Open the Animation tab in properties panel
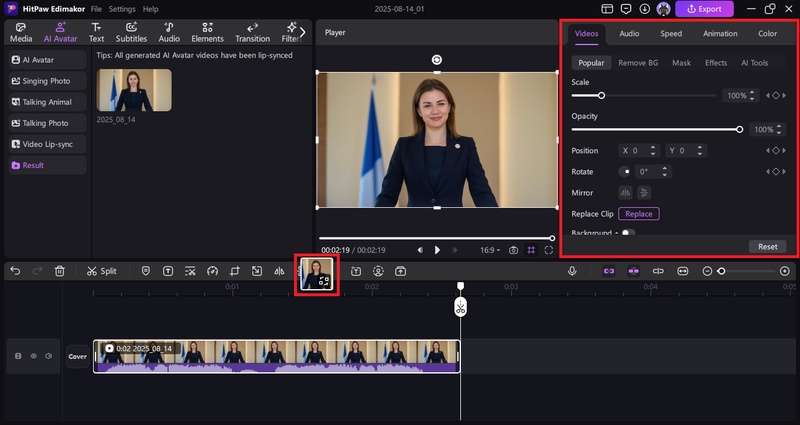 coord(720,34)
